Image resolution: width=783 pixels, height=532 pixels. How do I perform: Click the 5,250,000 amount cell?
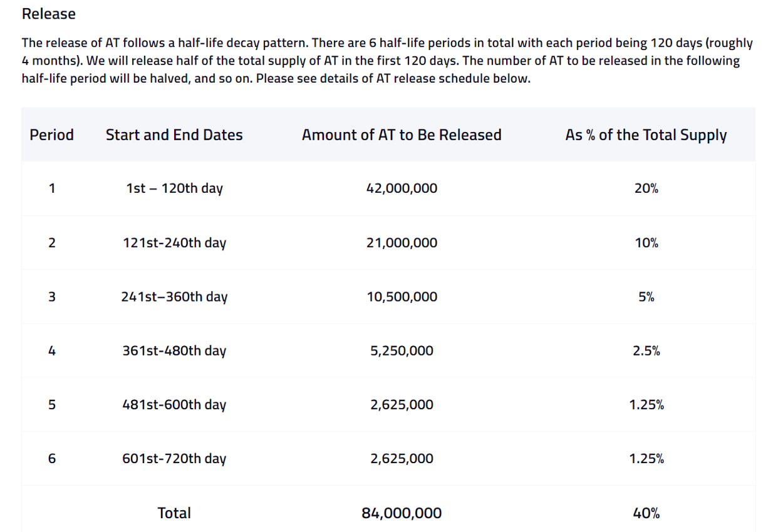pos(402,351)
